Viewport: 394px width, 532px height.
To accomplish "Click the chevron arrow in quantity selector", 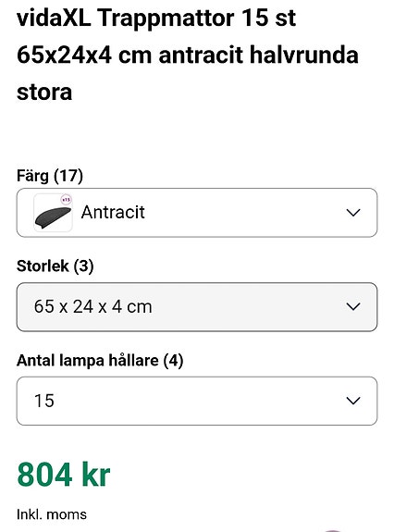I will (353, 401).
